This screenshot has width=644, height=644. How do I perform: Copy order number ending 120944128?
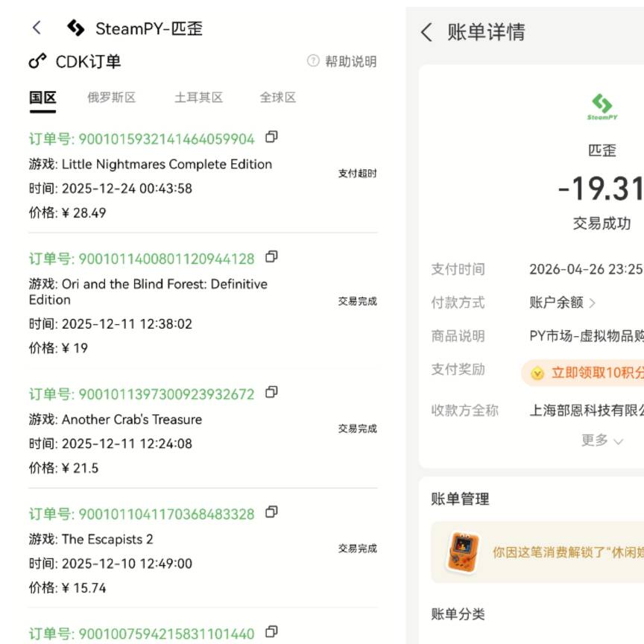pyautogui.click(x=271, y=256)
